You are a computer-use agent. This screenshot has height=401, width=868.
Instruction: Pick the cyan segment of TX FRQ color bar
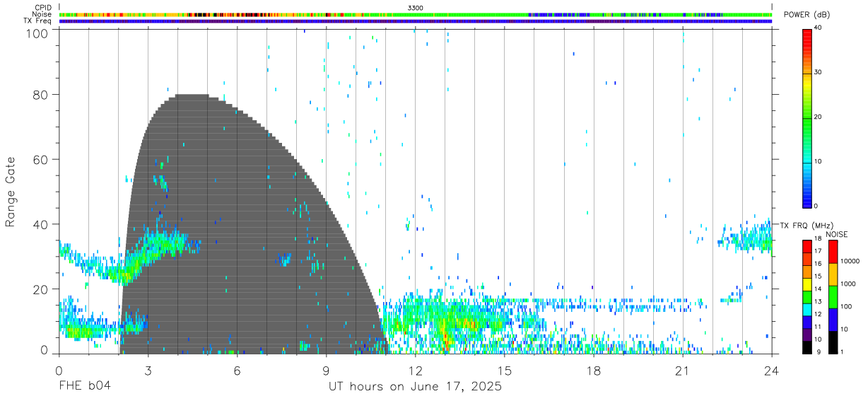807,308
